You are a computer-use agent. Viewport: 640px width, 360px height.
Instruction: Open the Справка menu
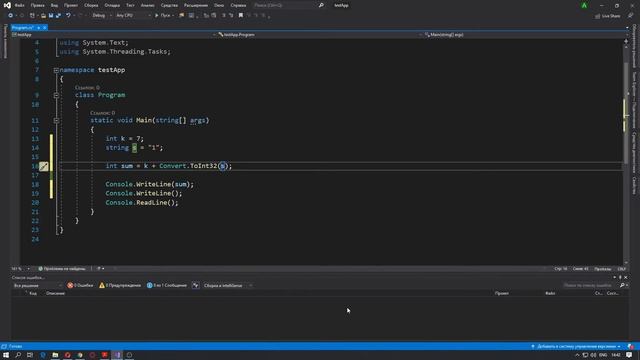click(x=238, y=5)
